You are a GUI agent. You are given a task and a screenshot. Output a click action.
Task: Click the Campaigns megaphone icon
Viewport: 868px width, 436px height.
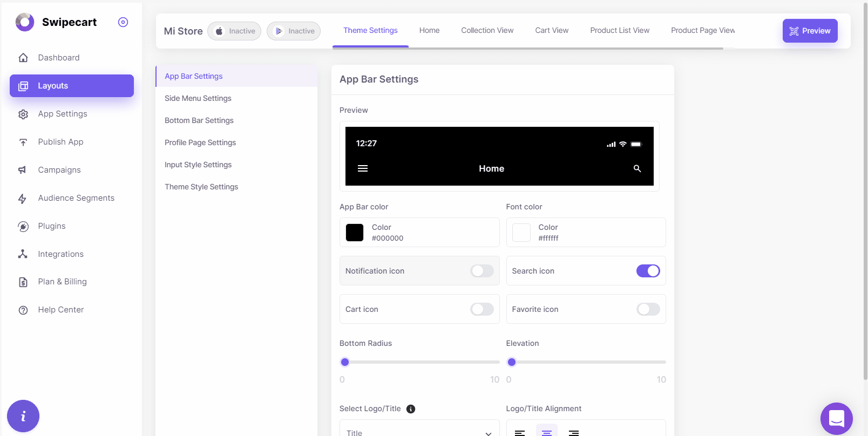[x=23, y=170]
